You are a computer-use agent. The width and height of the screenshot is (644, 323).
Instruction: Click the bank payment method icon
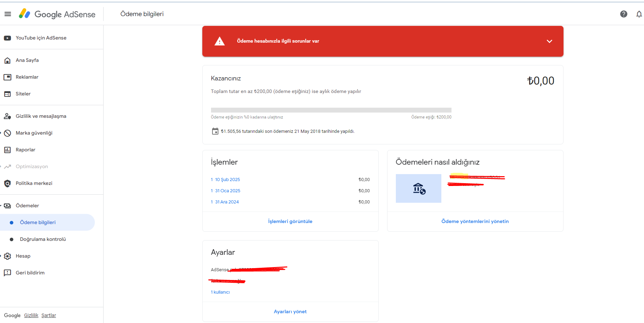coord(419,188)
